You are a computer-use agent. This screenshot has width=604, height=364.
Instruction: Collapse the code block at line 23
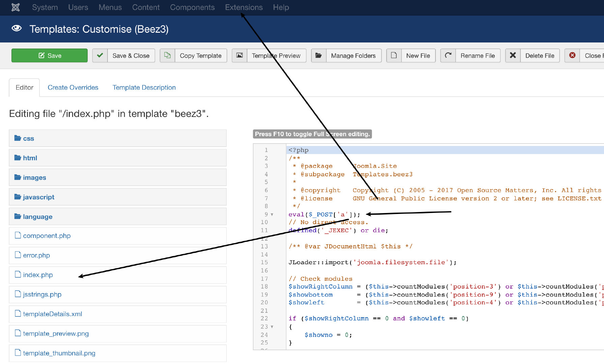[x=272, y=327]
